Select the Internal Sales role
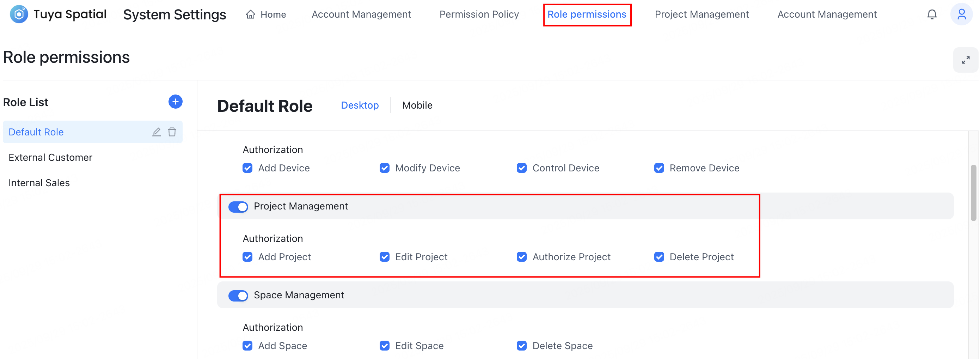 39,183
